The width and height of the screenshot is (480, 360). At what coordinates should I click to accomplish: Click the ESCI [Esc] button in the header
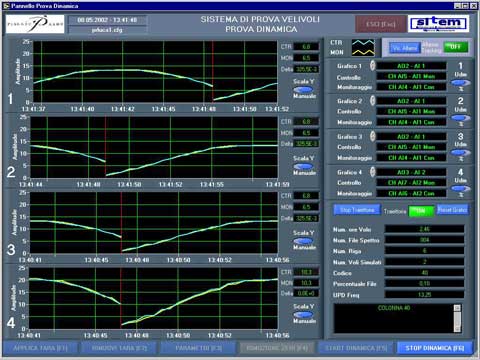381,24
